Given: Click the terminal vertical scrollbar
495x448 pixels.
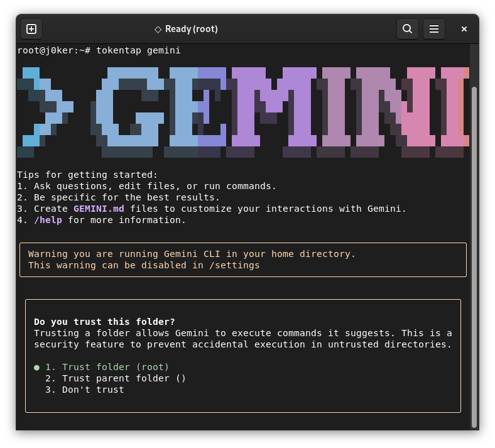Looking at the screenshot, I should point(474,257).
